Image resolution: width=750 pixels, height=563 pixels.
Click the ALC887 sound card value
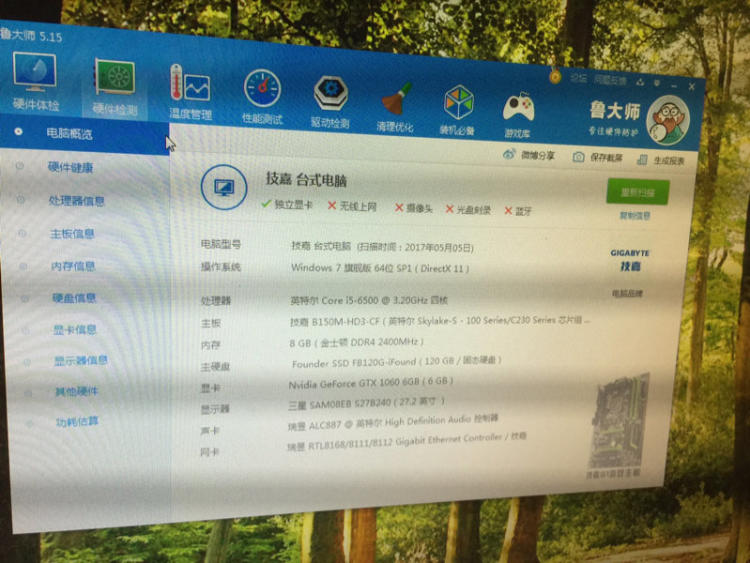point(392,422)
